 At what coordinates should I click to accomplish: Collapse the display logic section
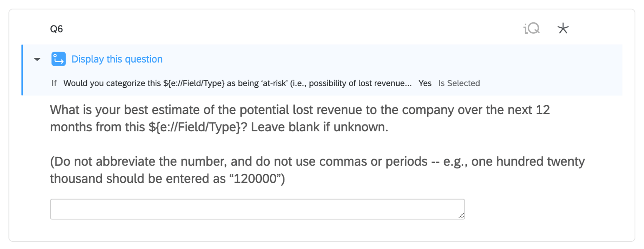[36, 59]
